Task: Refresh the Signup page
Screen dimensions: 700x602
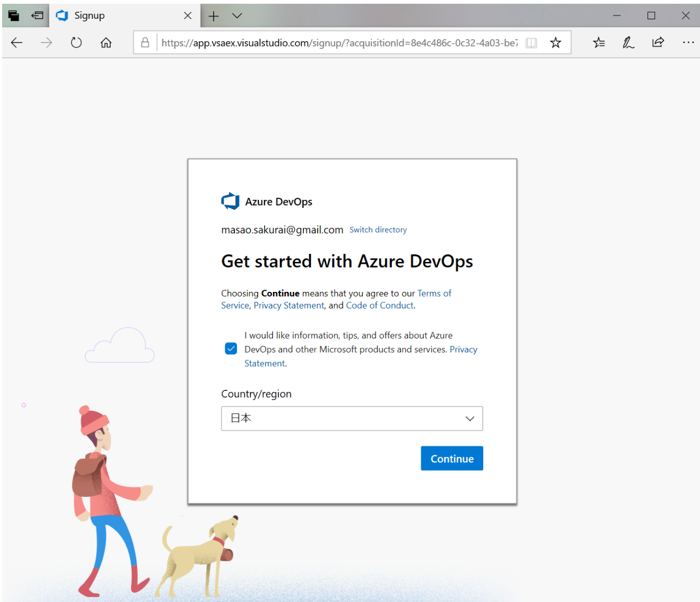Action: point(77,43)
